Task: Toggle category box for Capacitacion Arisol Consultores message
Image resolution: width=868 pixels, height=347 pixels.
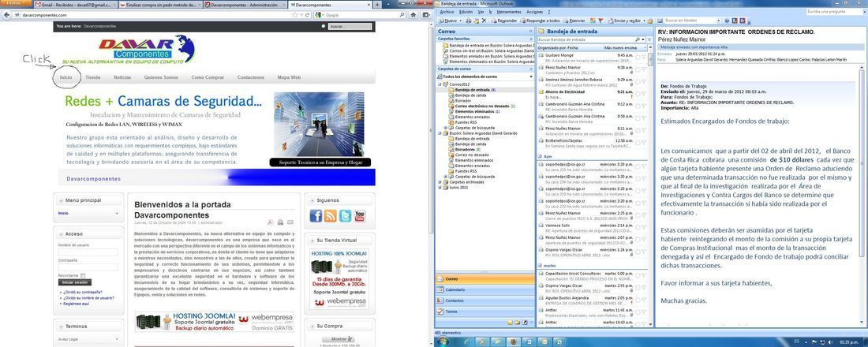Action: pyautogui.click(x=637, y=275)
